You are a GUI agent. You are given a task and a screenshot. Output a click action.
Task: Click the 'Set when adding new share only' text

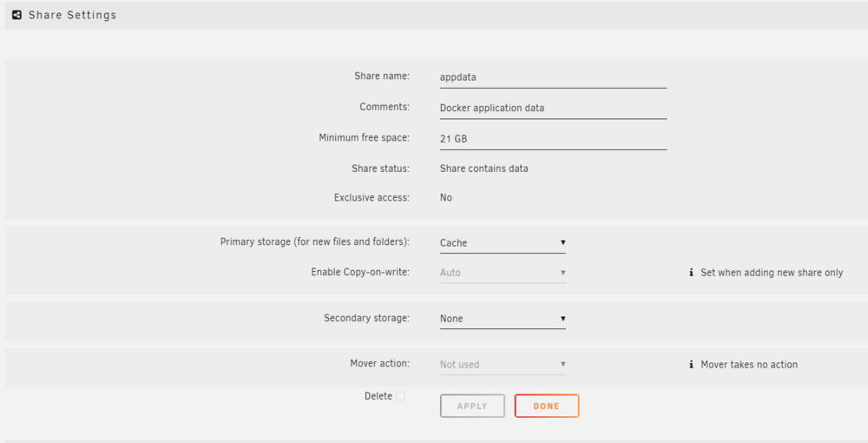point(772,273)
